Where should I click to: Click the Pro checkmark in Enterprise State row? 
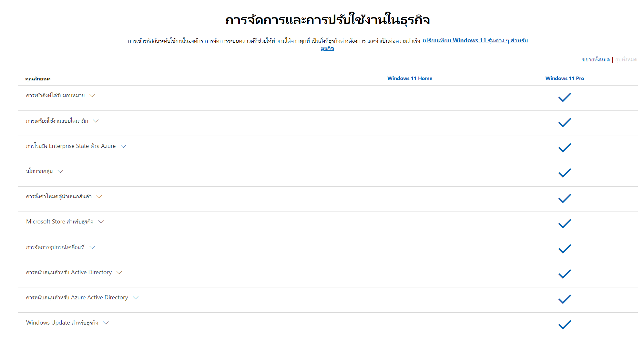[565, 148]
